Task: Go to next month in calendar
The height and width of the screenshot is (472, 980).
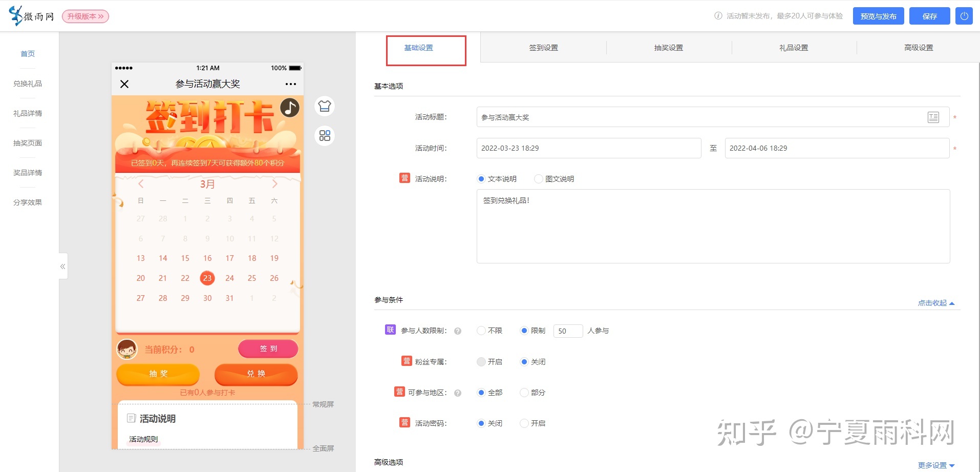Action: click(274, 184)
